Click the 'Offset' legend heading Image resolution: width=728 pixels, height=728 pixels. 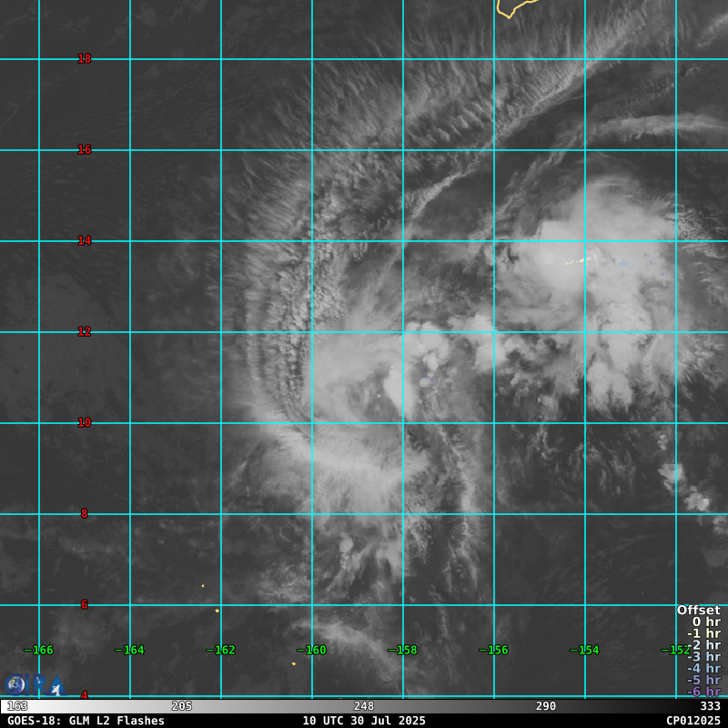[x=698, y=611]
